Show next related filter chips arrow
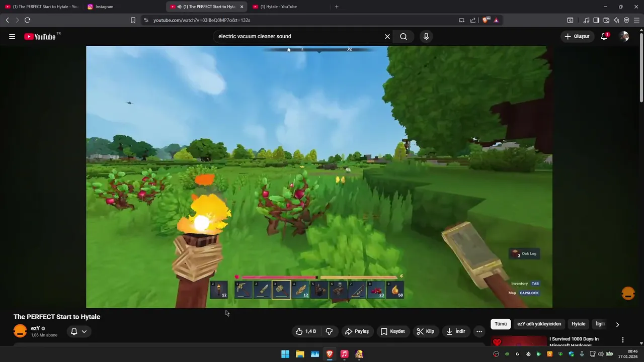The image size is (644, 362). (x=617, y=324)
